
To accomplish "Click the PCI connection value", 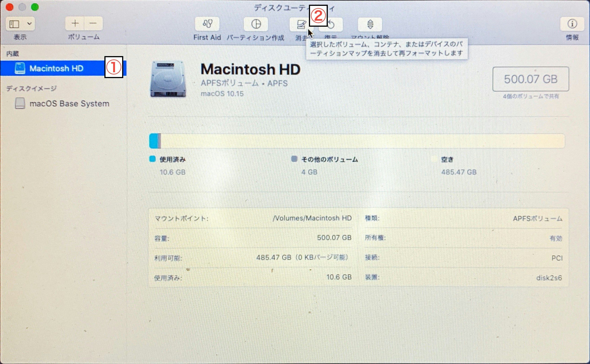I will tap(557, 258).
